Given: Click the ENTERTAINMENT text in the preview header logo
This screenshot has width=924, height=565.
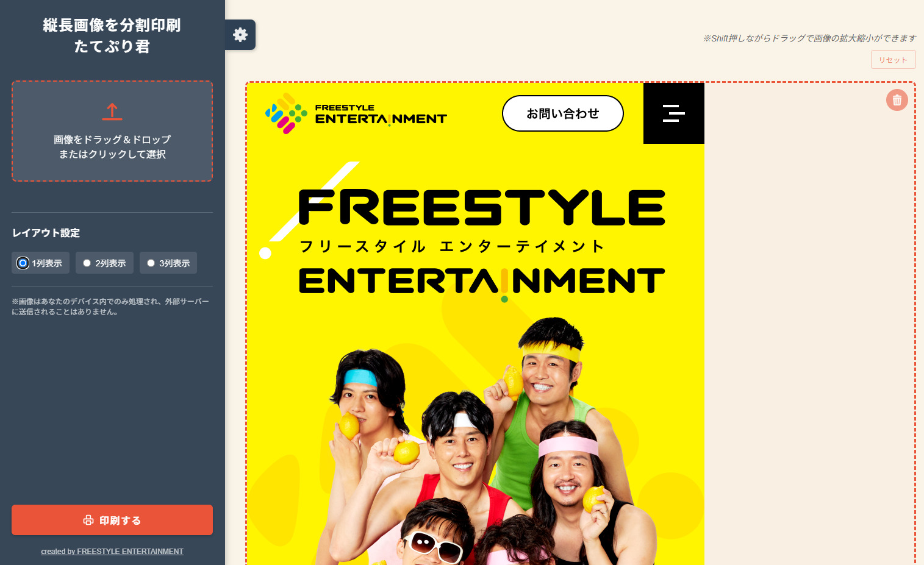Looking at the screenshot, I should click(381, 119).
